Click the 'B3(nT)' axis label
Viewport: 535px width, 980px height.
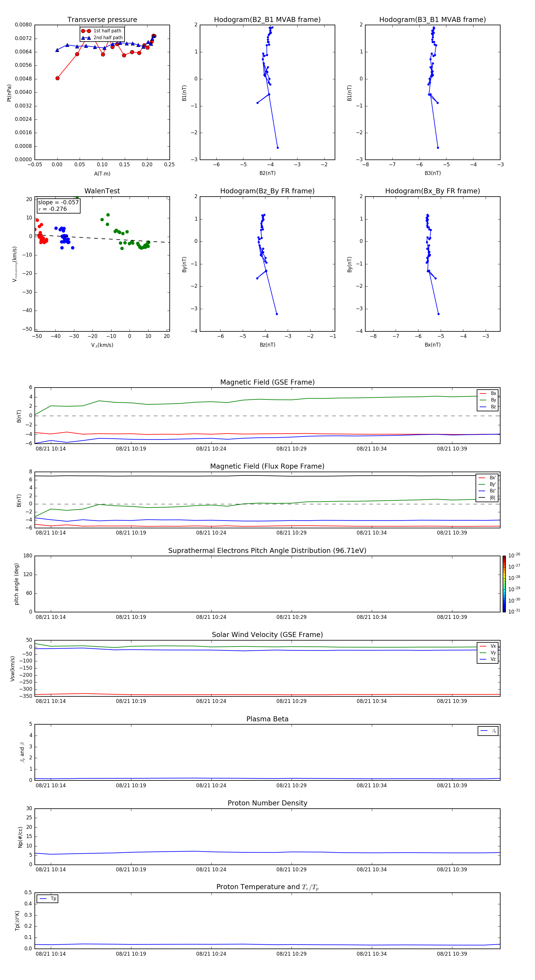coord(432,173)
